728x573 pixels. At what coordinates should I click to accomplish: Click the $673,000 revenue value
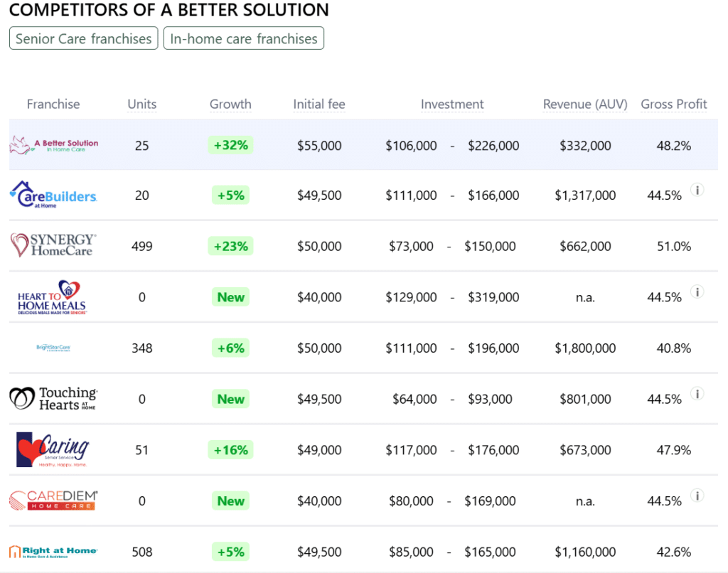click(586, 450)
